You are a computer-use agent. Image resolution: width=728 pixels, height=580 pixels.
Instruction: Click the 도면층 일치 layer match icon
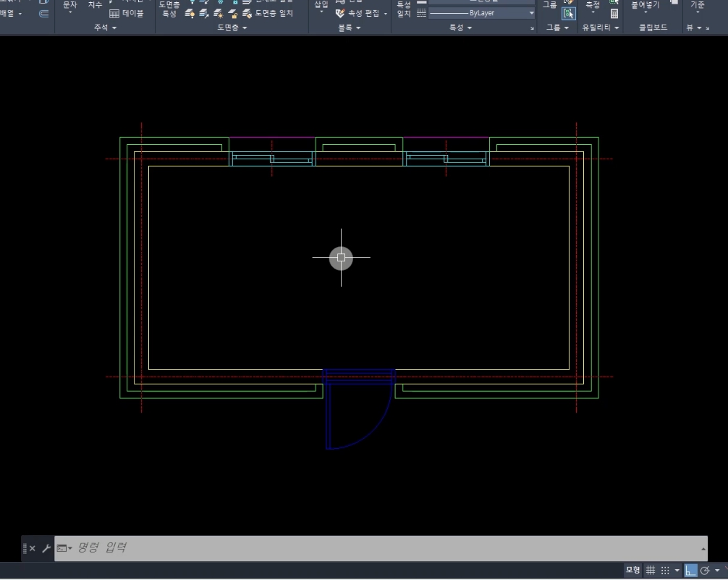coord(247,13)
